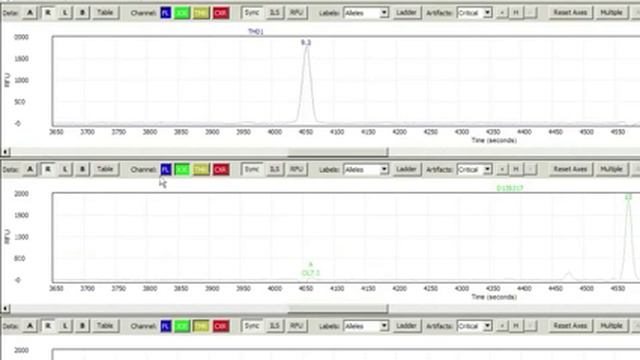Click the ILS button in the middle panel
This screenshot has width=640, height=360.
click(x=275, y=169)
